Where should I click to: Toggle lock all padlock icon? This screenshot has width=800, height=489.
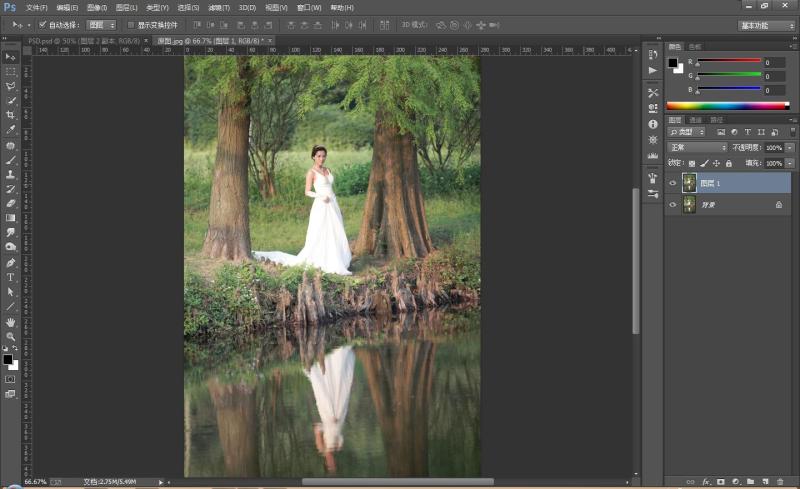pos(729,163)
